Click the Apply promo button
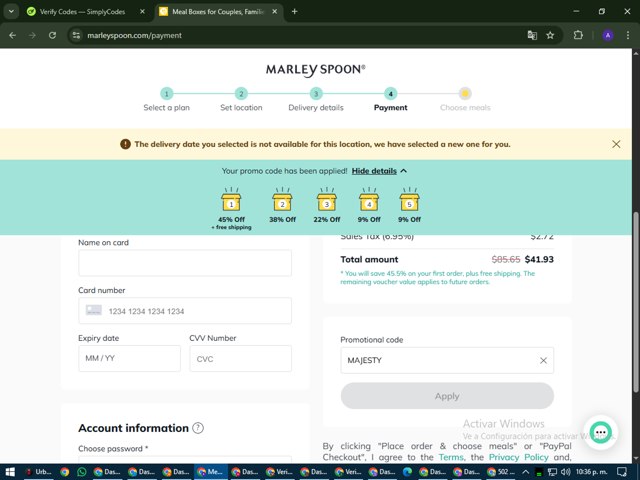 pyautogui.click(x=447, y=396)
